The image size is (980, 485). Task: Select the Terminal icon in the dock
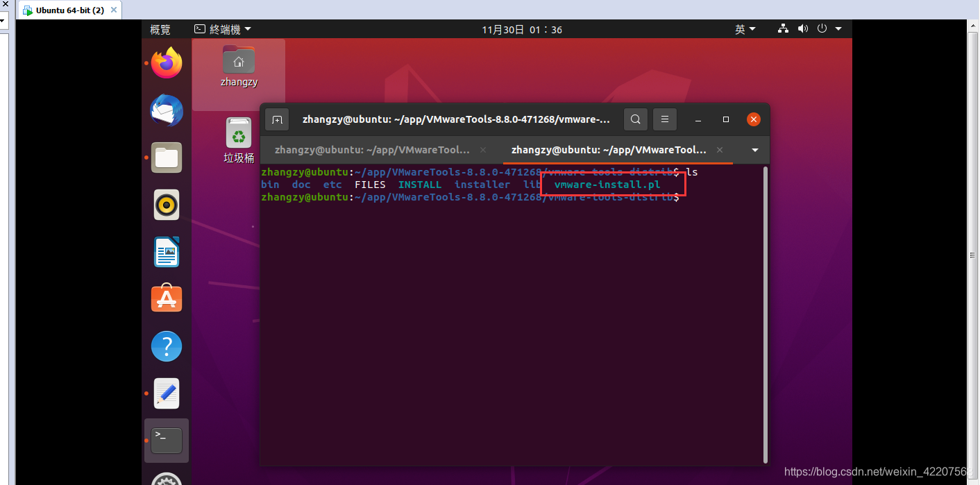coord(166,440)
